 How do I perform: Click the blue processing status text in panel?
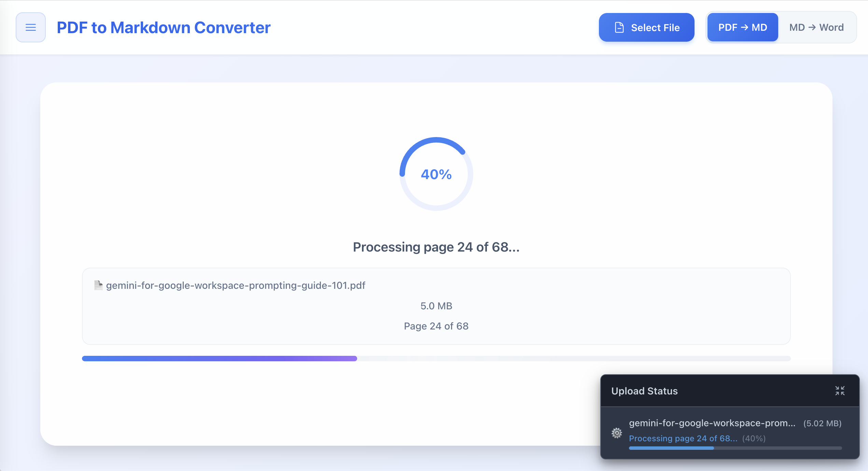pyautogui.click(x=683, y=439)
